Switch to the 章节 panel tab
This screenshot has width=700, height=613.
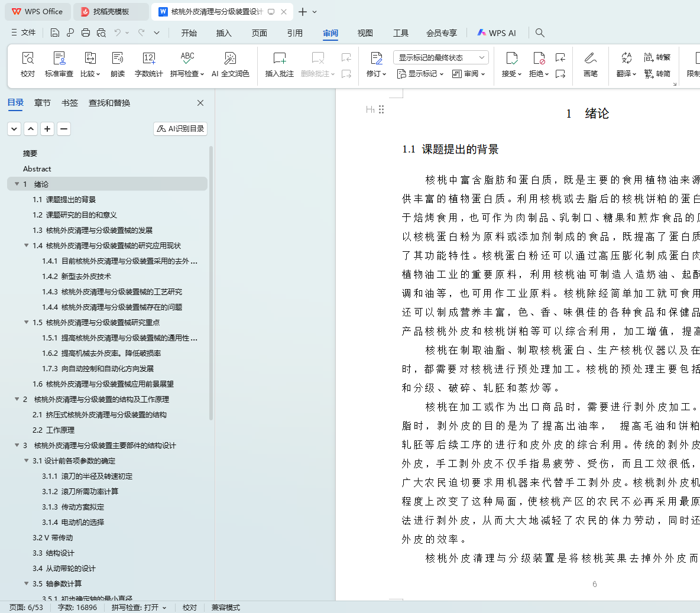[x=43, y=103]
